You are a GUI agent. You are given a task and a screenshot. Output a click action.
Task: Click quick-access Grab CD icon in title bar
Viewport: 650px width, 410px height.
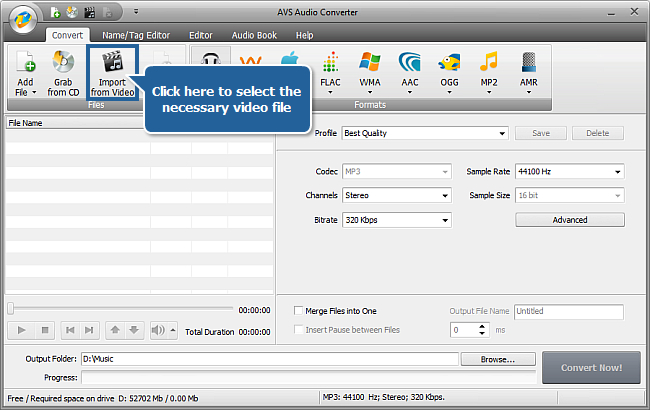[72, 12]
